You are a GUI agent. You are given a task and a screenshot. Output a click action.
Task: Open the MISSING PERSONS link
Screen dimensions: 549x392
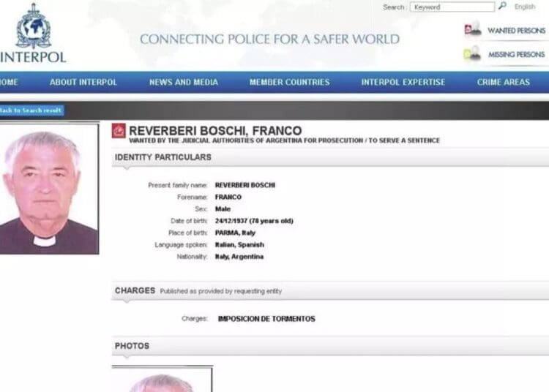[517, 55]
